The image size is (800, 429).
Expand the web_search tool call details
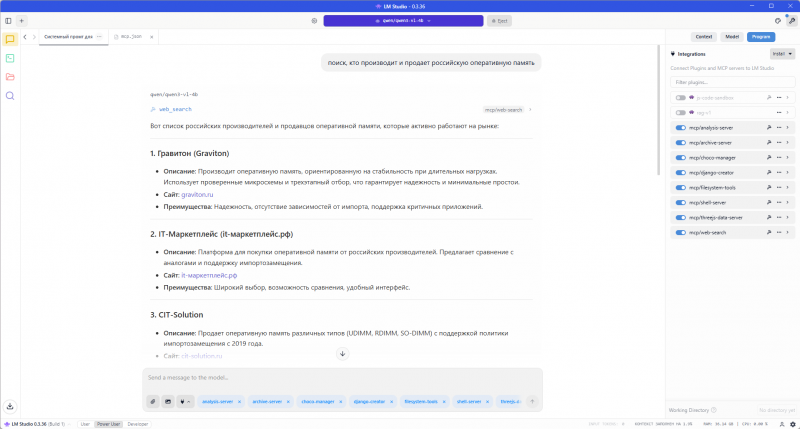point(531,109)
